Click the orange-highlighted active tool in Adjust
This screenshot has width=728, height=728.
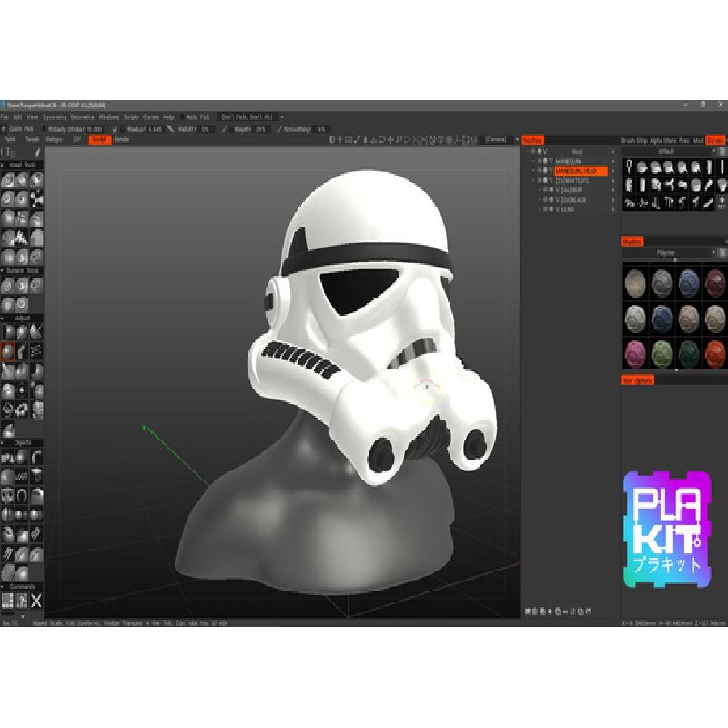coord(7,352)
